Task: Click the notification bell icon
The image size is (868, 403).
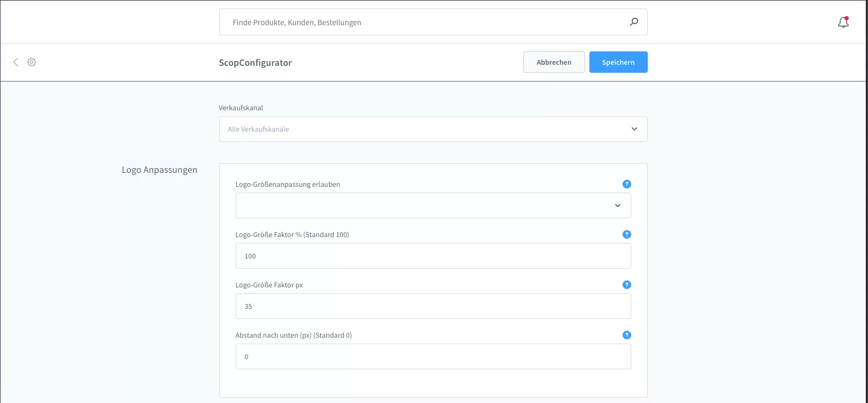Action: [843, 22]
